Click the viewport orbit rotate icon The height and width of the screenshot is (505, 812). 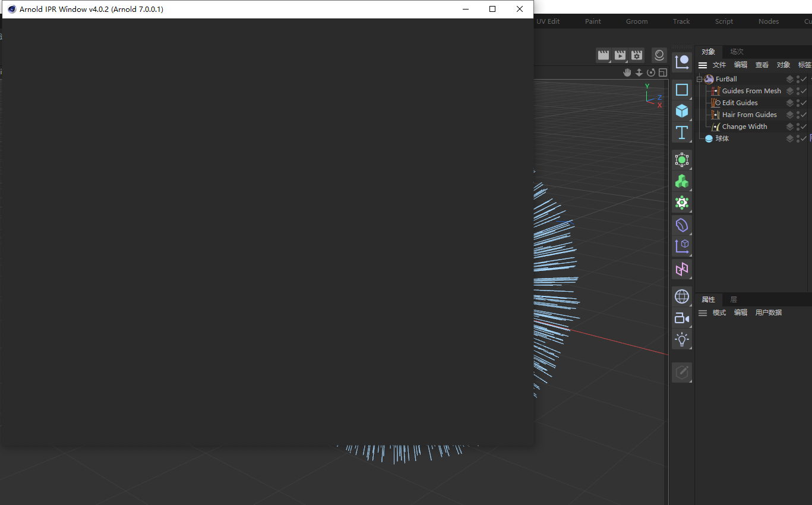pos(651,72)
